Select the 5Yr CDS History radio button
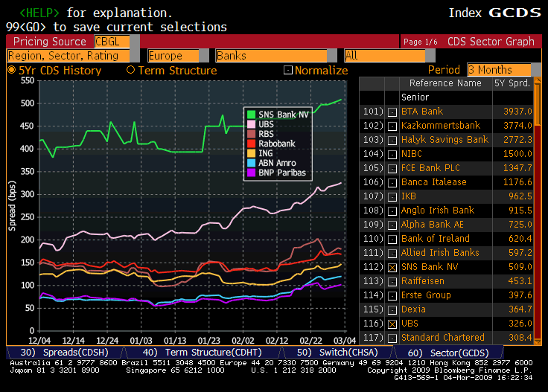548x392 pixels. click(12, 70)
